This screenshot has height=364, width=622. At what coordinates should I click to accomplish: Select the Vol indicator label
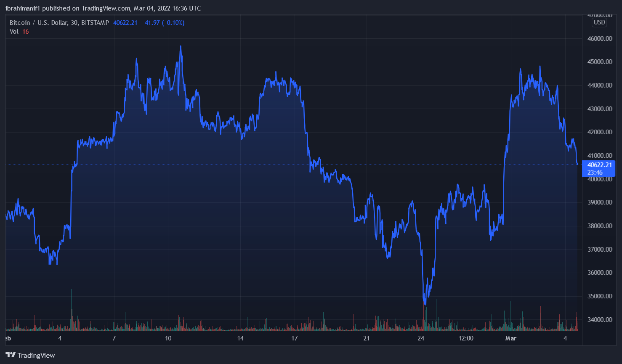tap(14, 32)
